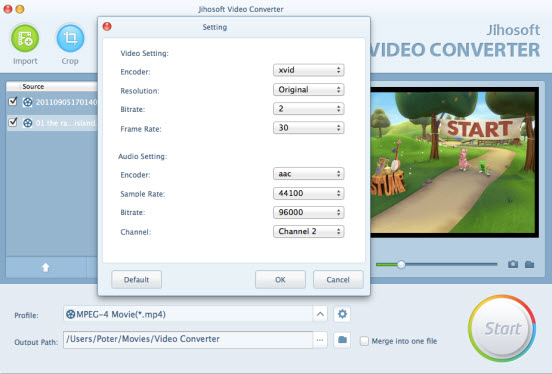The height and width of the screenshot is (374, 552).
Task: Browse output path with ellipsis button
Action: (x=320, y=340)
